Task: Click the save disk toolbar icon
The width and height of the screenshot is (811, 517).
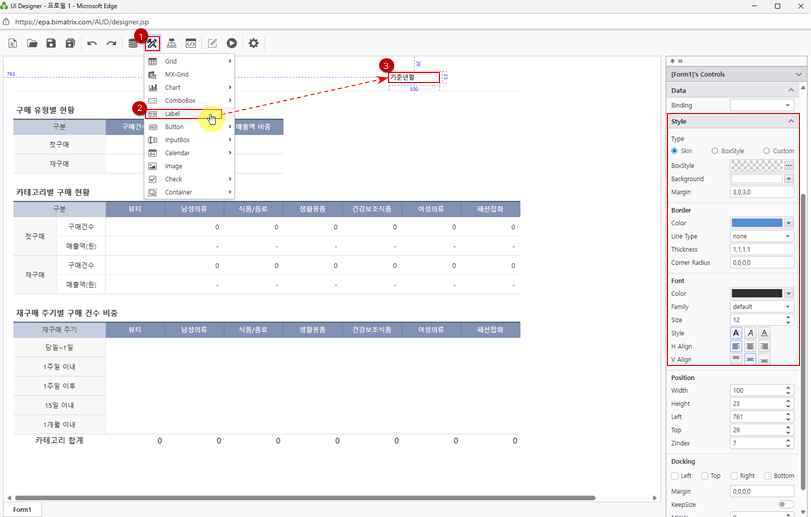Action: pos(51,43)
